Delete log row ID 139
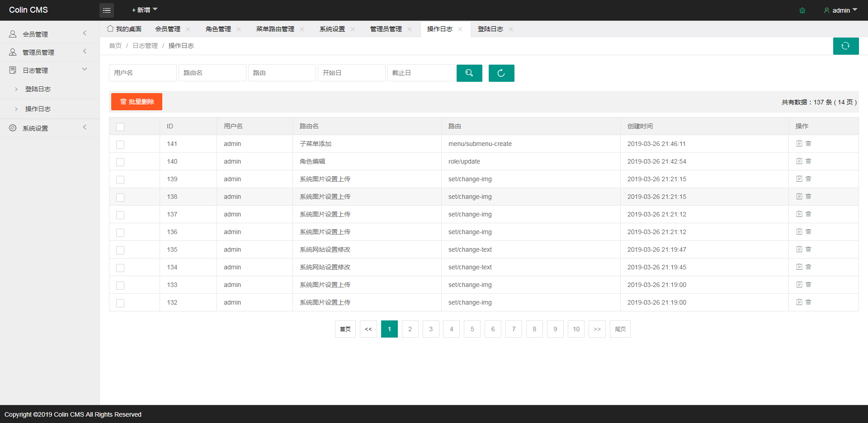The height and width of the screenshot is (423, 868). pyautogui.click(x=808, y=179)
